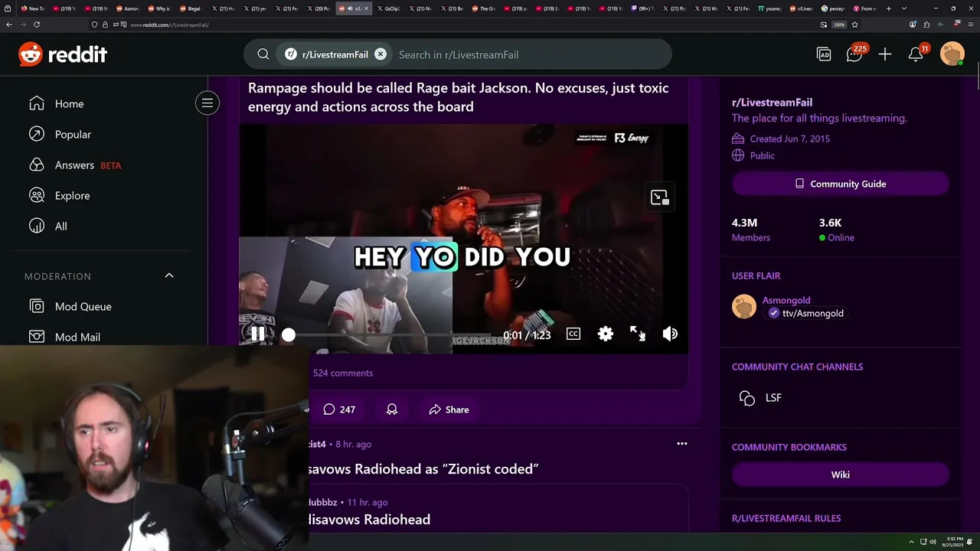Open Home in the sidebar
Screen dimensions: 980x551
tap(69, 103)
